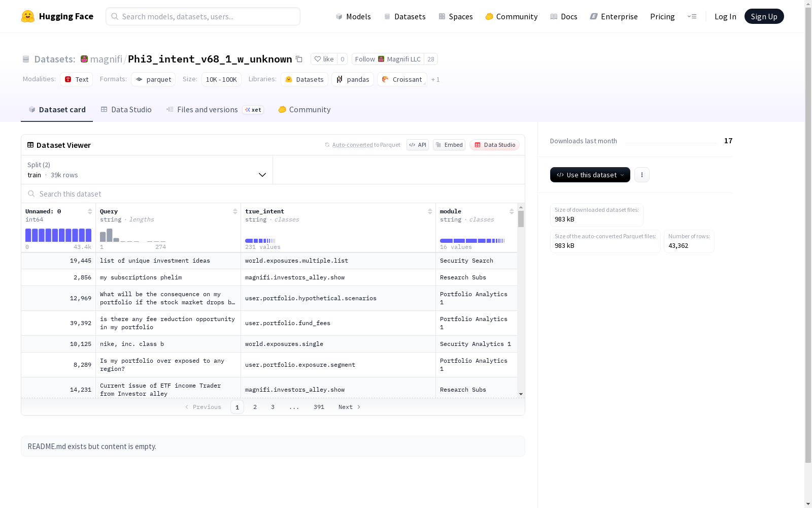Click the module classes distribution bar
The image size is (812, 508).
(x=472, y=241)
